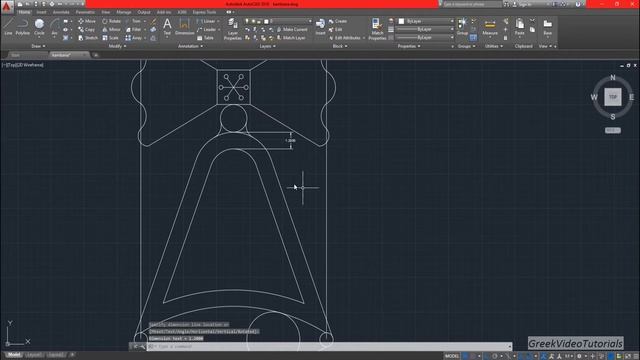The image size is (640, 360).
Task: Expand the Properties panel
Action: (409, 46)
